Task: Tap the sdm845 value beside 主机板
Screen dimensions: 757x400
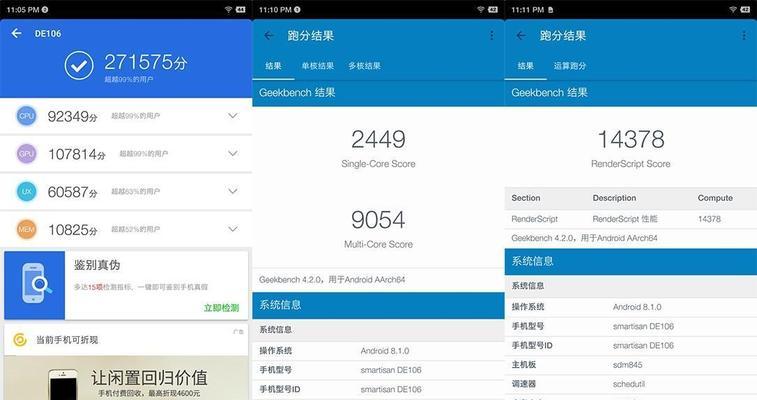Action: (628, 365)
